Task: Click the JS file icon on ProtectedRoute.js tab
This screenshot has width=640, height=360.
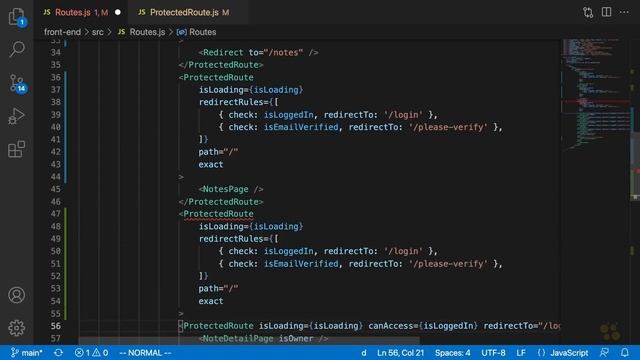Action: click(142, 12)
